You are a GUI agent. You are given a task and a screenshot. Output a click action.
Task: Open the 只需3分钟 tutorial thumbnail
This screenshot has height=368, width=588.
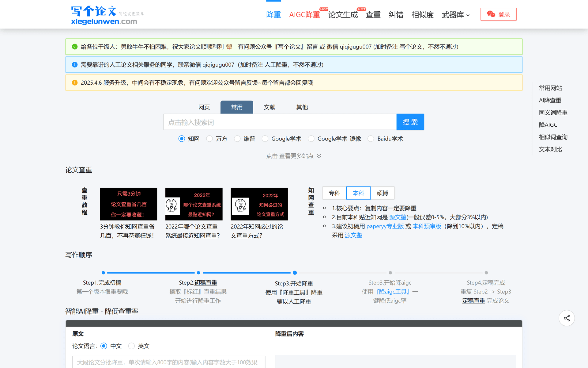click(129, 204)
